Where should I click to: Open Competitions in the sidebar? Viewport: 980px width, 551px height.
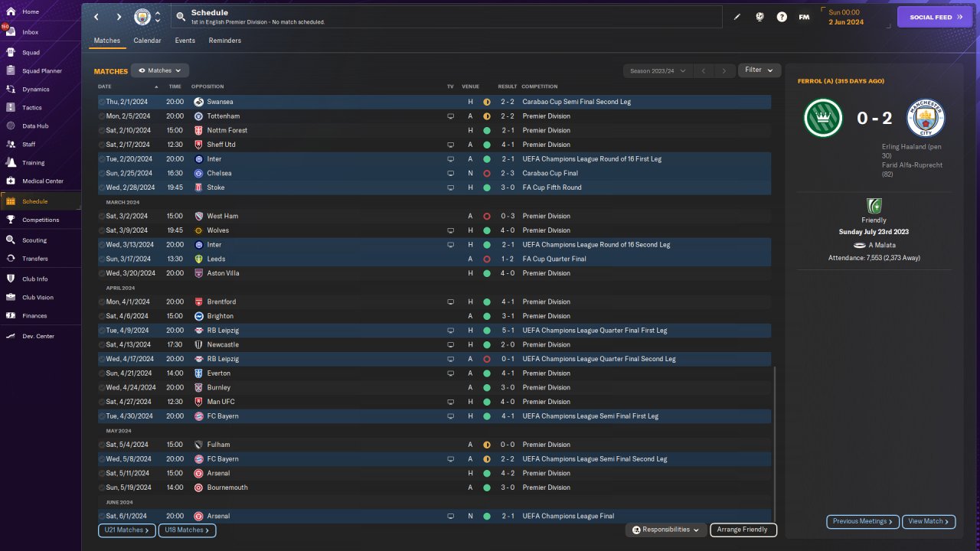41,220
